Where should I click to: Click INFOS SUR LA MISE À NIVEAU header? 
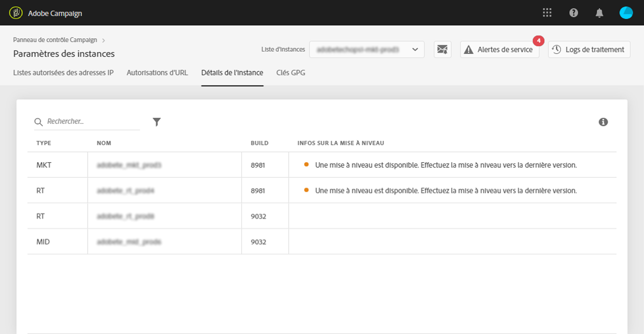[341, 143]
